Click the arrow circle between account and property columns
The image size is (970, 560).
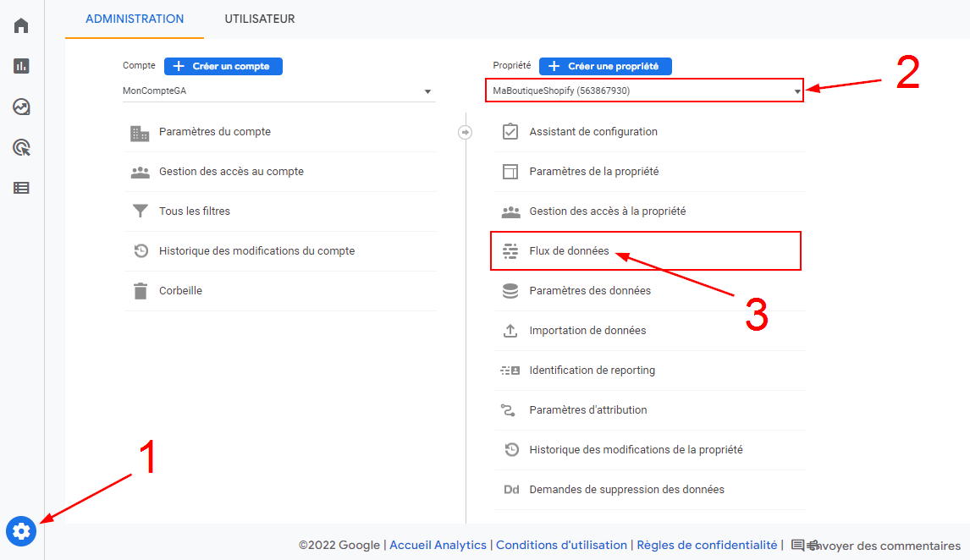point(465,132)
